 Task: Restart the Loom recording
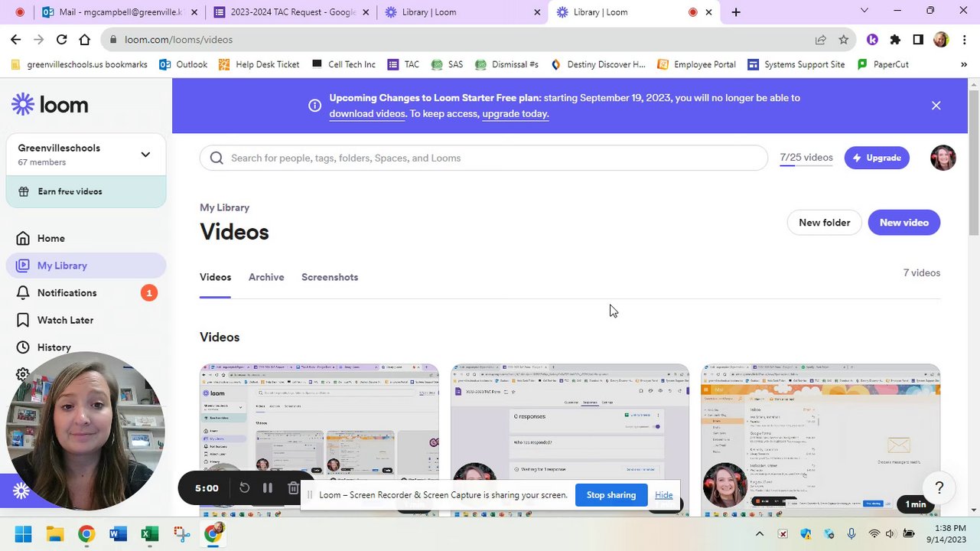click(244, 487)
